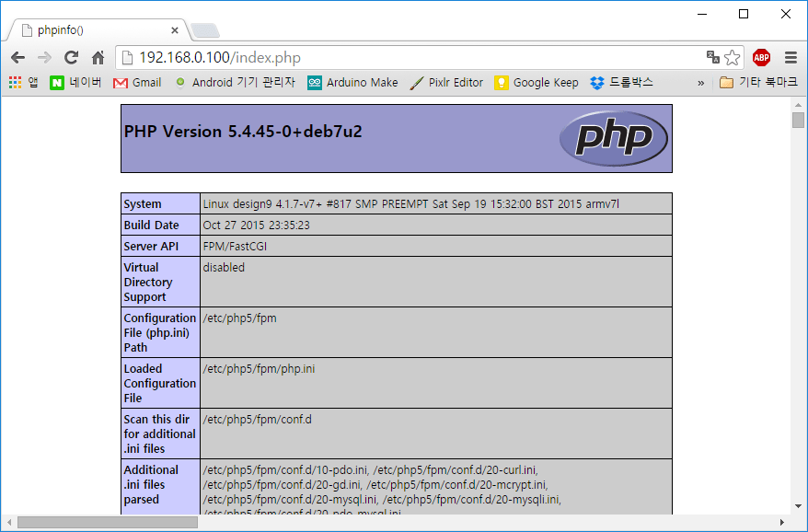Open the other bookmarks folder

click(x=758, y=82)
